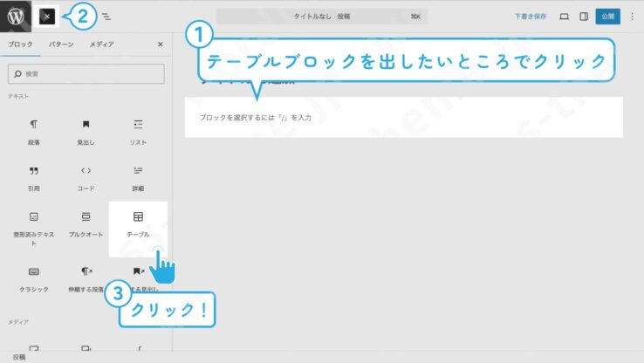Switch to the パターン tab
This screenshot has width=644, height=363.
point(61,45)
